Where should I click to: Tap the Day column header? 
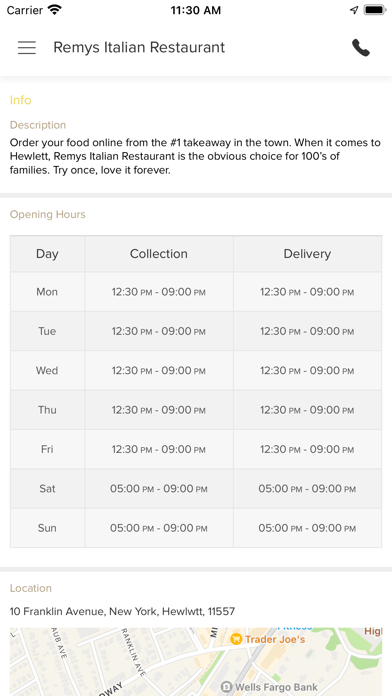(x=48, y=254)
